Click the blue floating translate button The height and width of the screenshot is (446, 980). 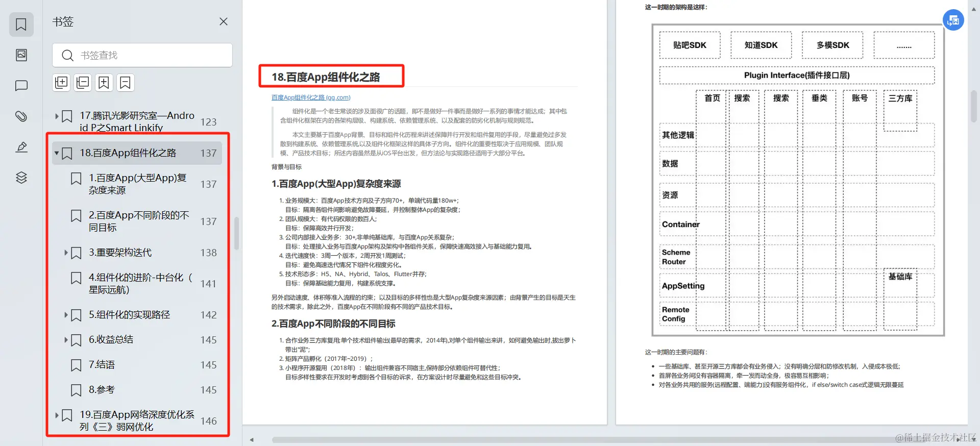pos(953,20)
